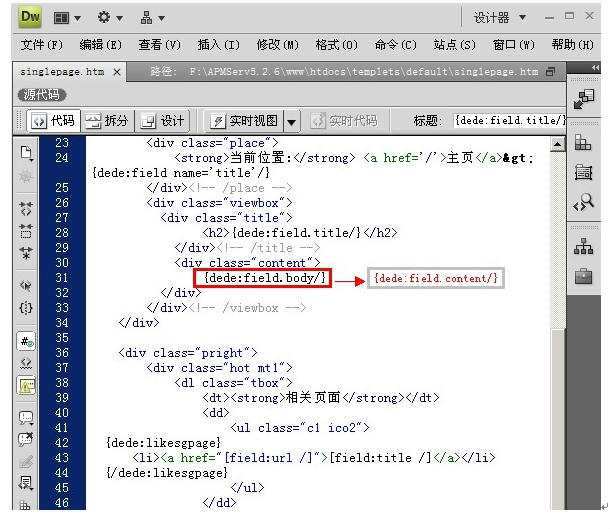Open the Site management icon menu

153,17
